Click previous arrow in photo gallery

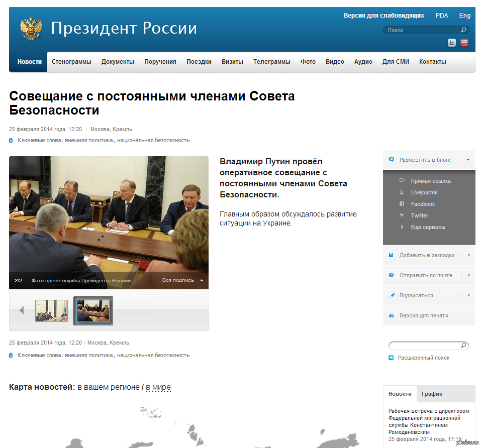(21, 310)
